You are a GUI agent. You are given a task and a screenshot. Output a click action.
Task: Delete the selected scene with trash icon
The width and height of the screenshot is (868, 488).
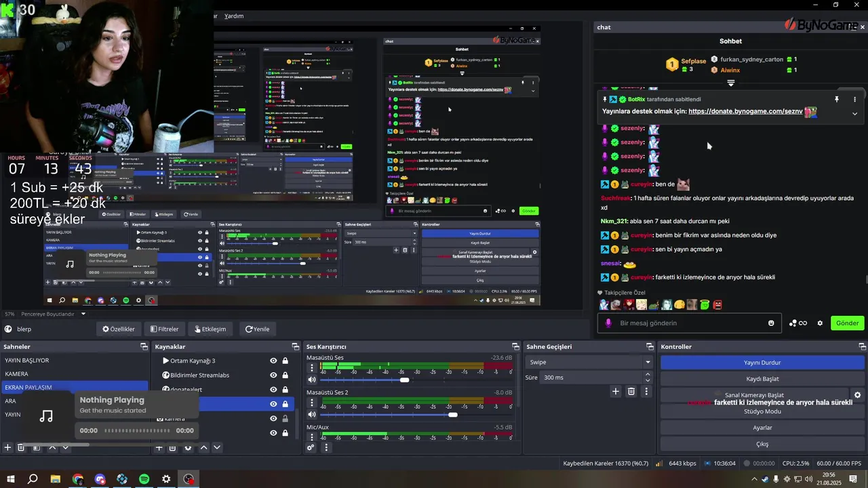coord(21,447)
